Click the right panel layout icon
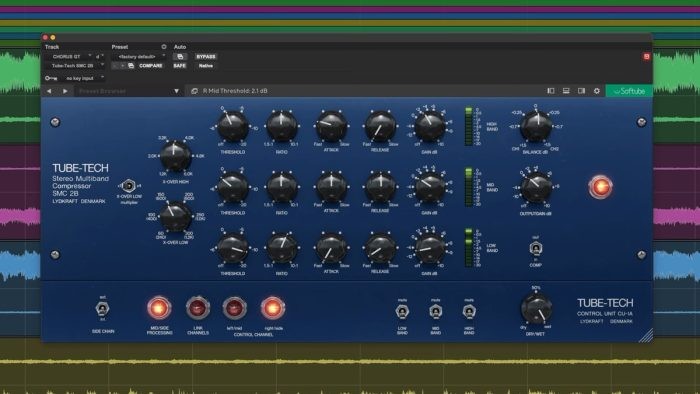700x394 pixels. (581, 91)
